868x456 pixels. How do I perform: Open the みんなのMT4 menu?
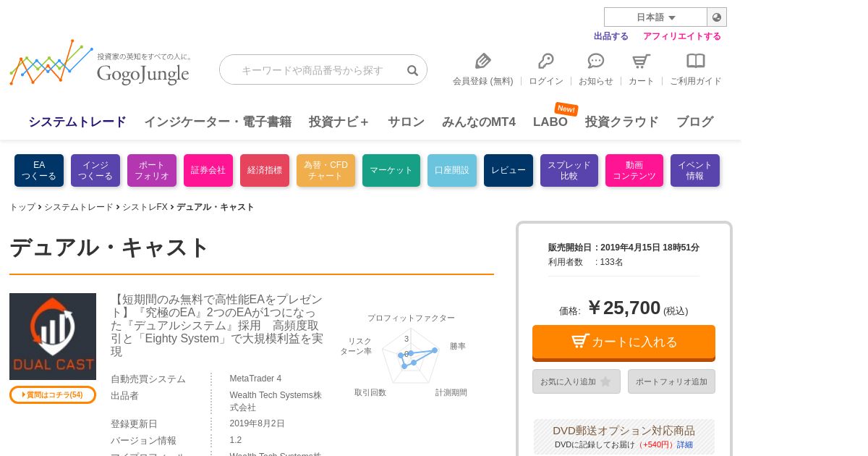pos(479,122)
